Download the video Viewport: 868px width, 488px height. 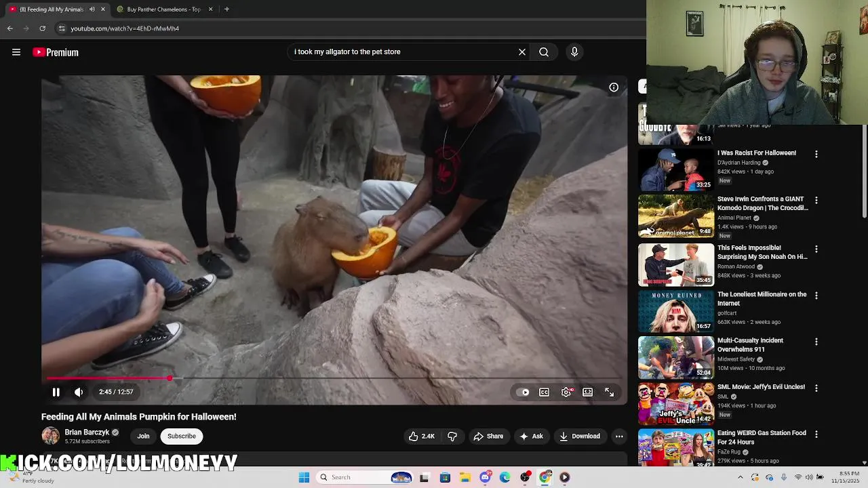[x=580, y=436]
